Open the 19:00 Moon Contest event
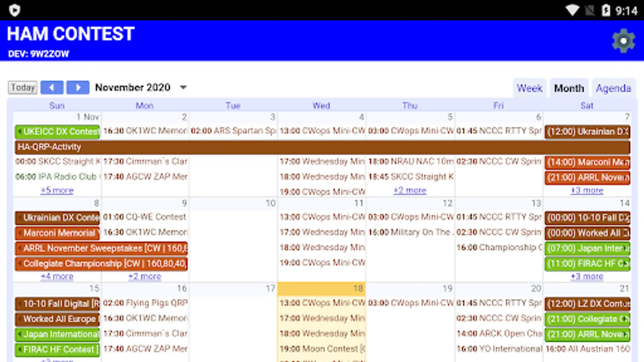The image size is (644, 362). 322,349
